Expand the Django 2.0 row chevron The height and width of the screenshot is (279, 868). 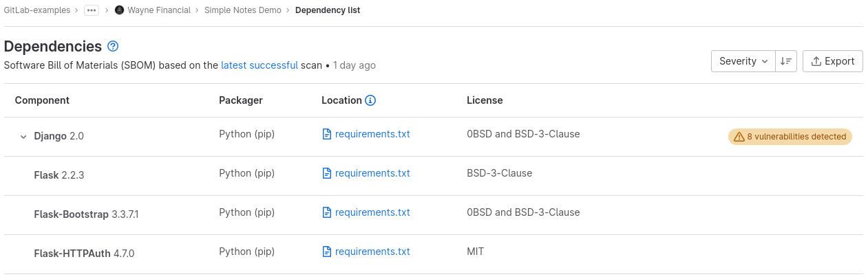(x=23, y=137)
